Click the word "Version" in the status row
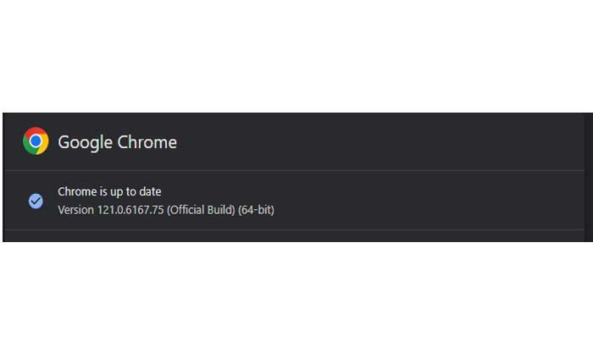593x364 pixels. 76,209
